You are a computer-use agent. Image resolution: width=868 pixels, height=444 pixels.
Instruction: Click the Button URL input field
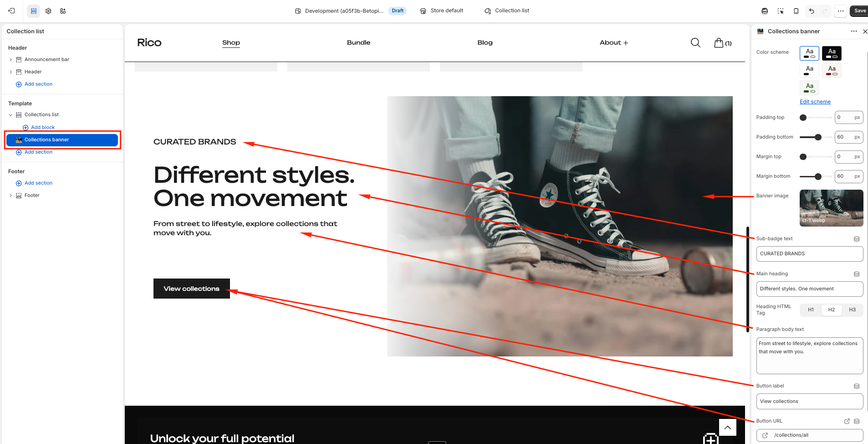(x=810, y=435)
